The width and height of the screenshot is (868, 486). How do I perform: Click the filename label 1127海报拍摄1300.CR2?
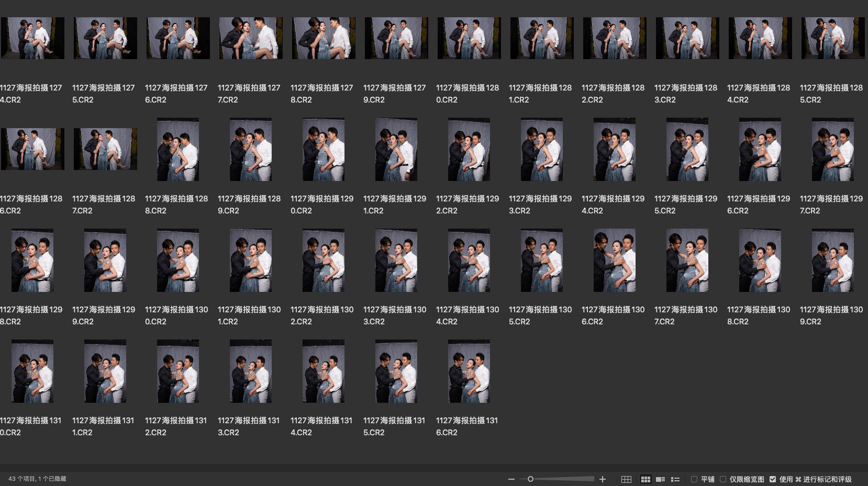pos(176,315)
